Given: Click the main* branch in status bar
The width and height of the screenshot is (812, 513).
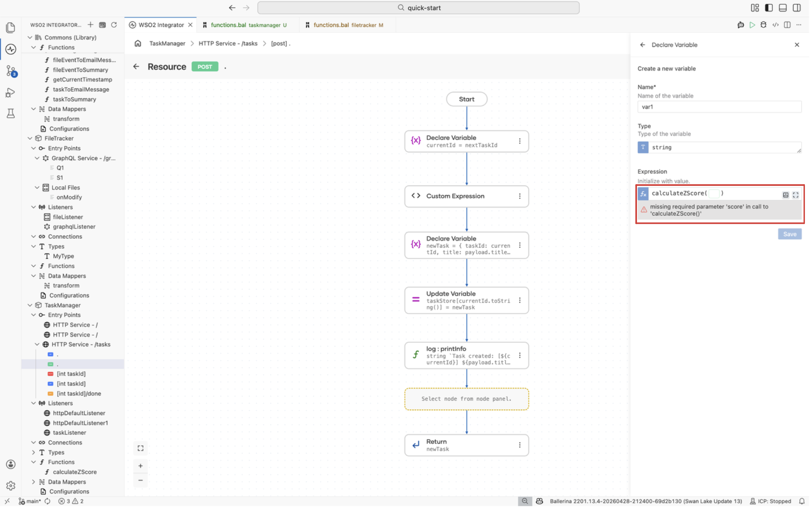Looking at the screenshot, I should (30, 501).
